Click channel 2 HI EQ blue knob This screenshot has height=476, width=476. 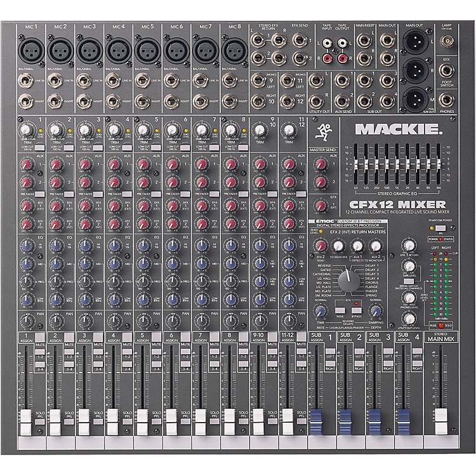tap(55, 244)
